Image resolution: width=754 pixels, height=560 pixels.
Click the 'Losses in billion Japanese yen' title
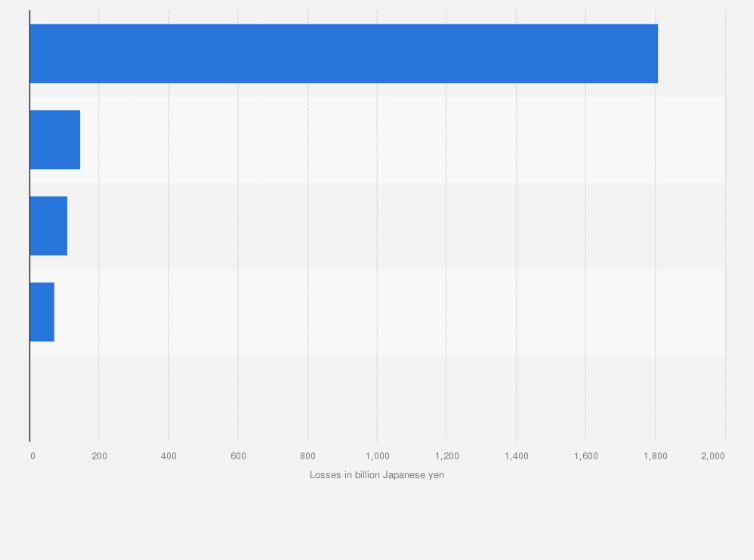pos(377,475)
